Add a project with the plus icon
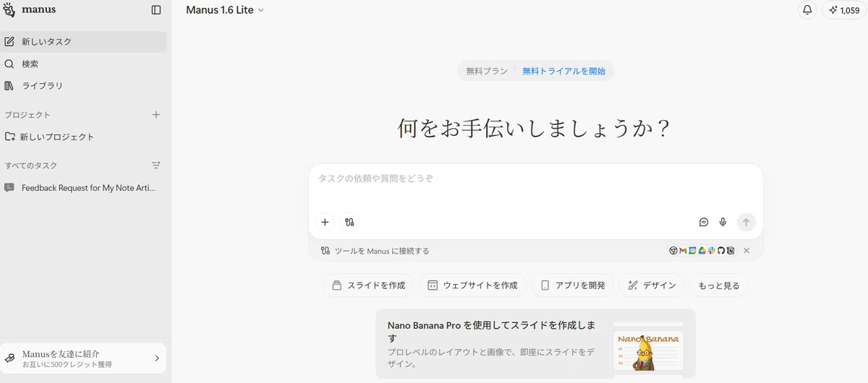 (156, 115)
